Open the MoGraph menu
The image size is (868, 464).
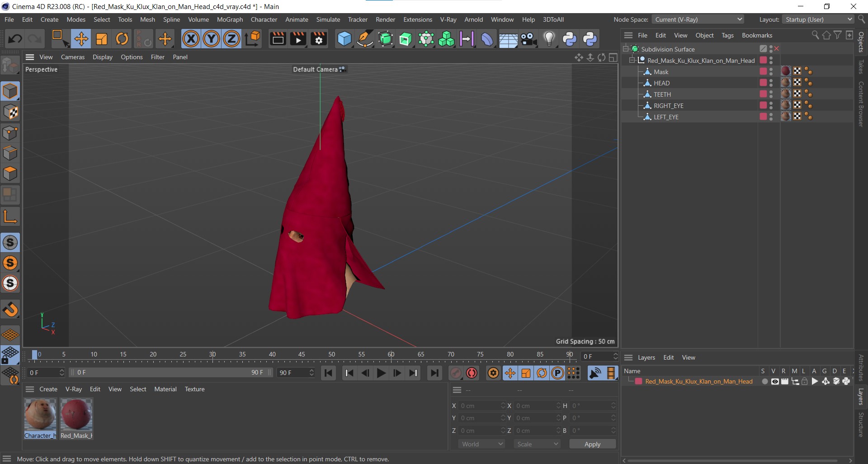pyautogui.click(x=230, y=19)
